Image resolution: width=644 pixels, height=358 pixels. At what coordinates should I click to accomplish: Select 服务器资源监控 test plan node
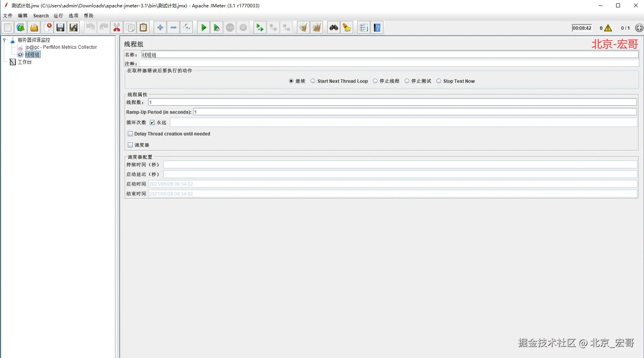34,40
